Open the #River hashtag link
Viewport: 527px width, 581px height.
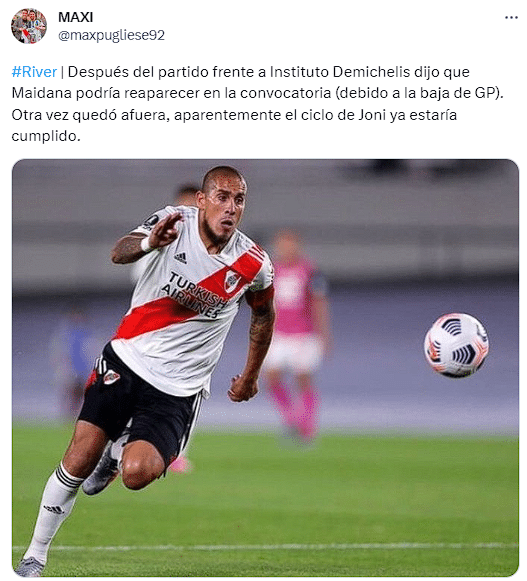click(x=34, y=72)
